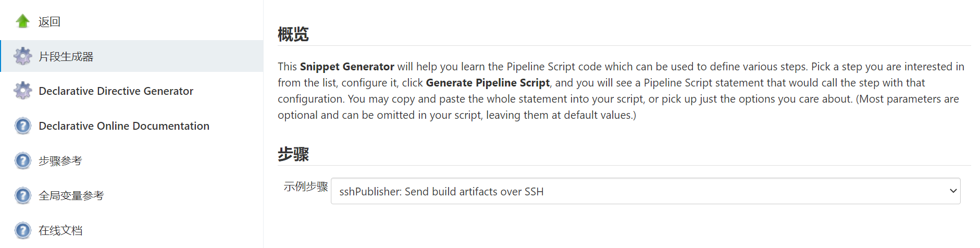Viewport: 980px width, 248px height.
Task: Open the 示例步骤 sshPublisher dropdown
Action: tap(646, 191)
